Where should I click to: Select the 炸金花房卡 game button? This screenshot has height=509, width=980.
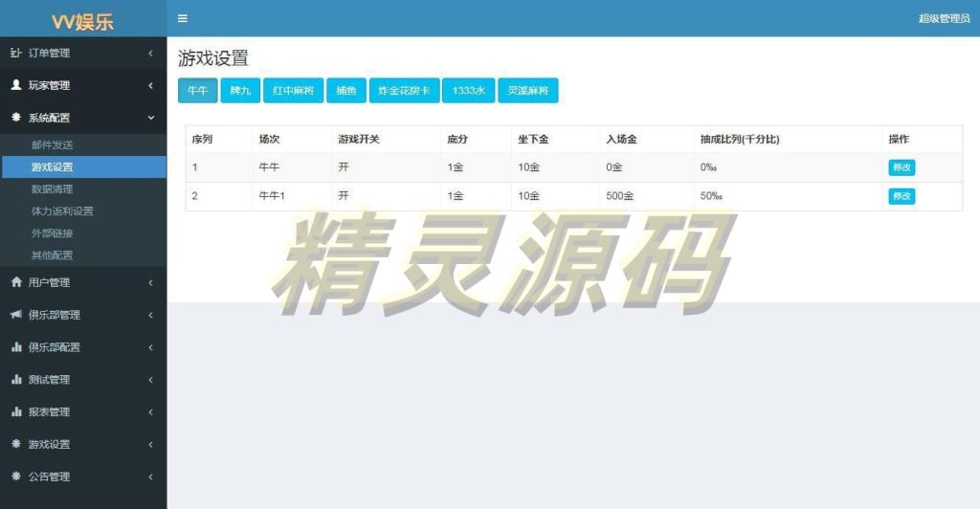405,91
